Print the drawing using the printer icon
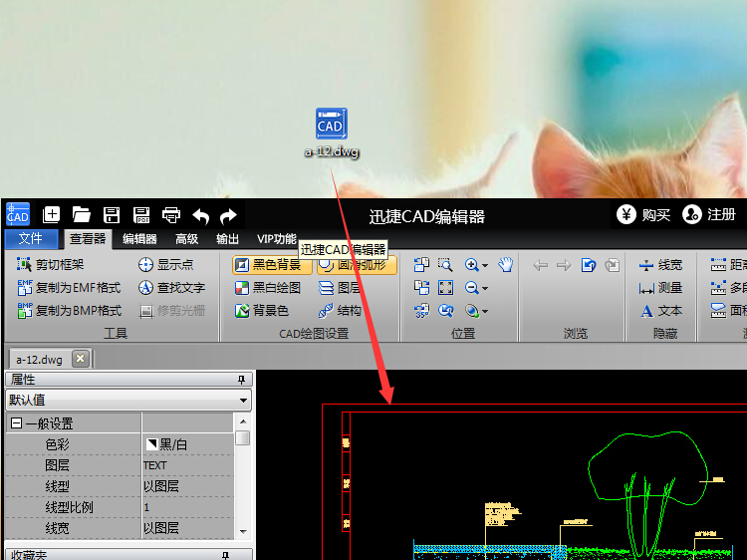This screenshot has height=560, width=747. coord(171,215)
